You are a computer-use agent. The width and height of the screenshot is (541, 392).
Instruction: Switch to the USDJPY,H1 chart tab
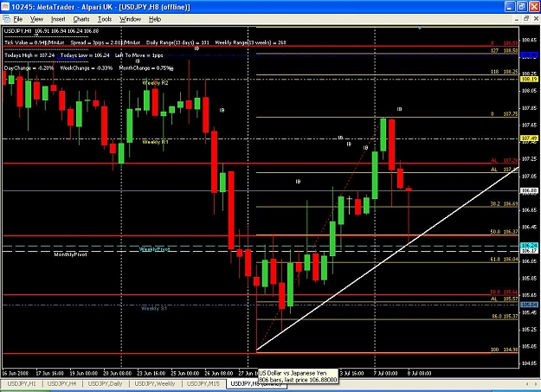pyautogui.click(x=22, y=383)
